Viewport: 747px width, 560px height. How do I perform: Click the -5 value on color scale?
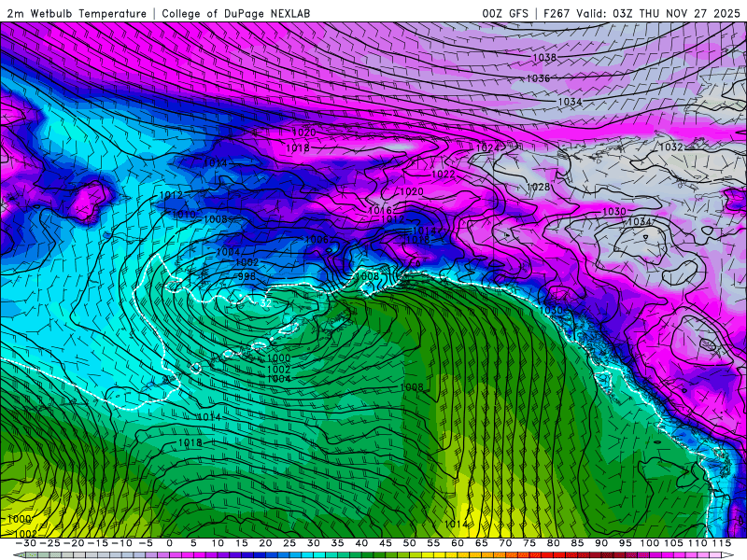(146, 543)
